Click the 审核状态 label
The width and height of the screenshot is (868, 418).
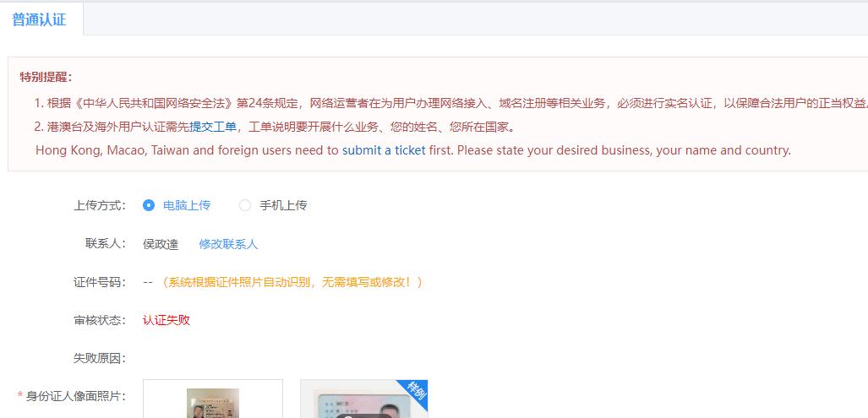point(100,320)
